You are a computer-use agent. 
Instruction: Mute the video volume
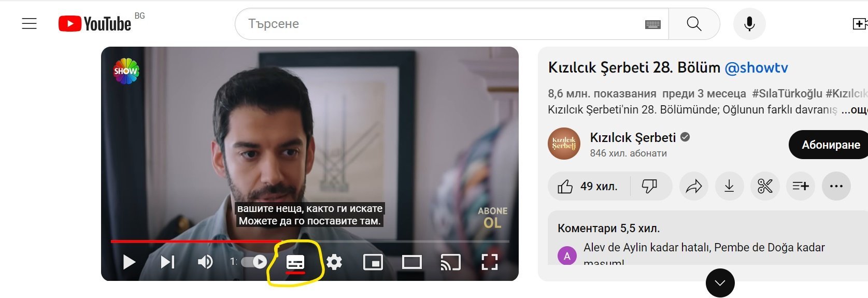205,262
